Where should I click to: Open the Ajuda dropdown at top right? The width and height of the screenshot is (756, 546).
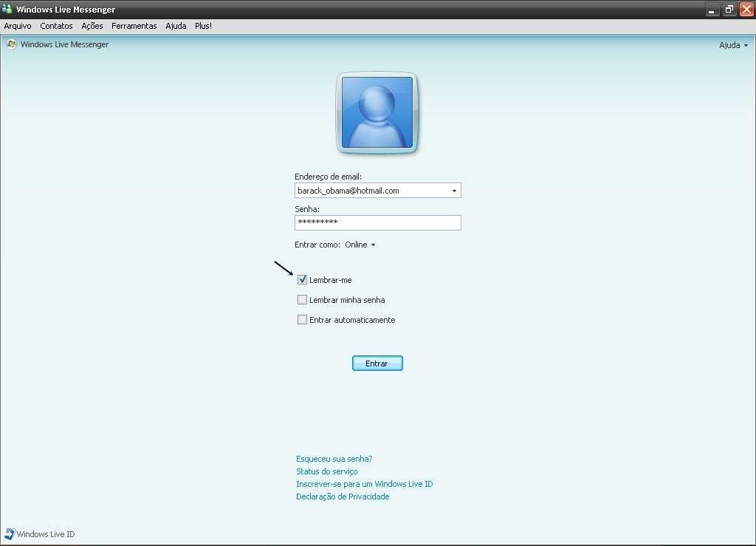pyautogui.click(x=733, y=45)
